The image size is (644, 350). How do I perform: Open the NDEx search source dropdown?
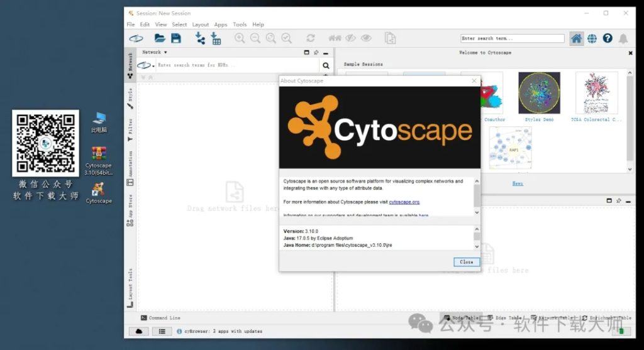[146, 65]
